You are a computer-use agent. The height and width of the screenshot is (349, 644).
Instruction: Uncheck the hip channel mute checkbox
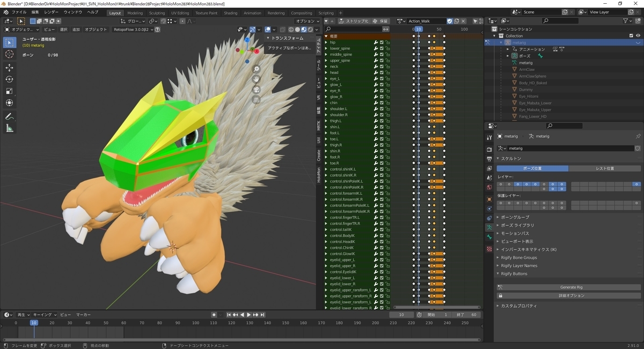point(382,42)
